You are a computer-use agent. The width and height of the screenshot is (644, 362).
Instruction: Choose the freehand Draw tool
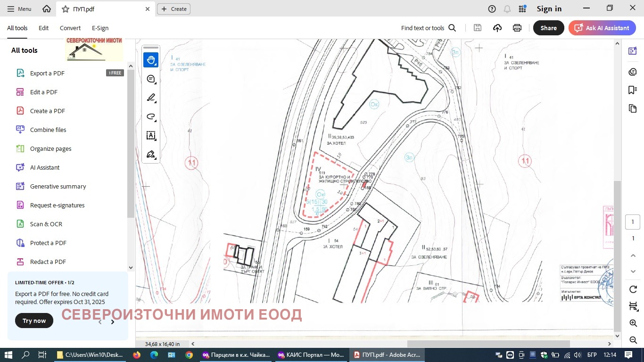pyautogui.click(x=151, y=117)
